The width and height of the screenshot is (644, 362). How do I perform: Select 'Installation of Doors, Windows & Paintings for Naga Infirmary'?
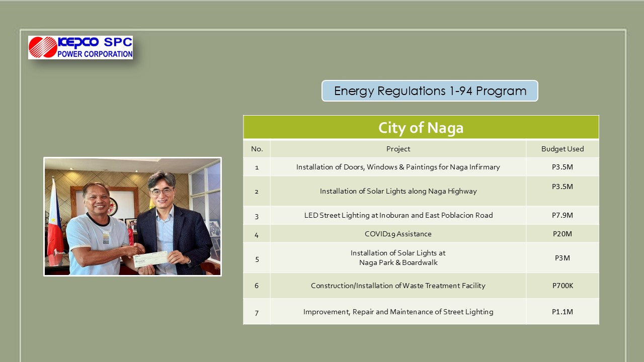point(398,167)
